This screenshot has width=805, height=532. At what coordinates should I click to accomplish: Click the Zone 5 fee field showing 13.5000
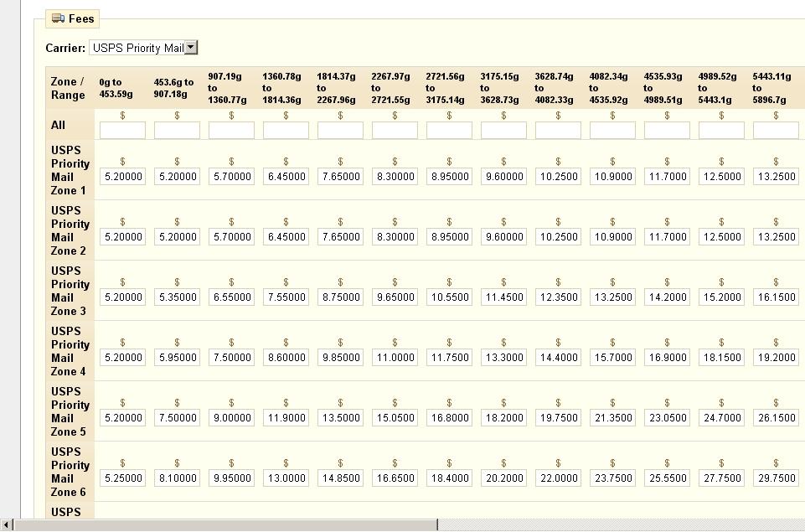(x=340, y=418)
